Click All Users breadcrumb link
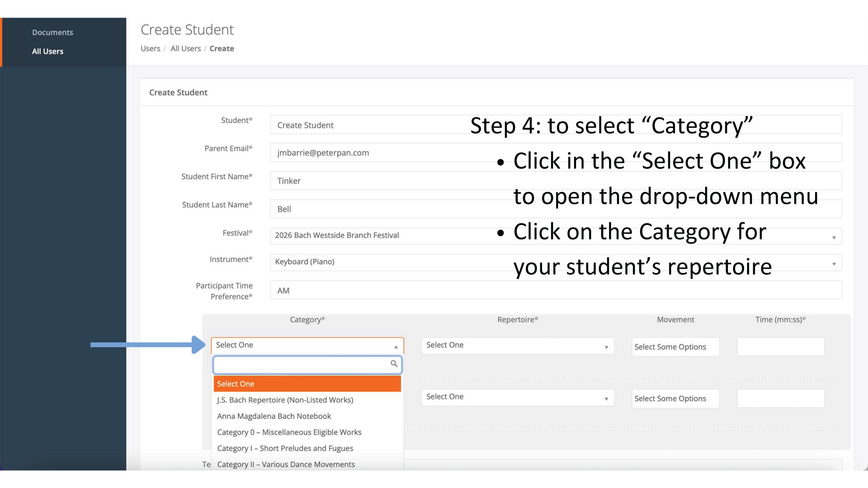The width and height of the screenshot is (868, 488). 185,48
